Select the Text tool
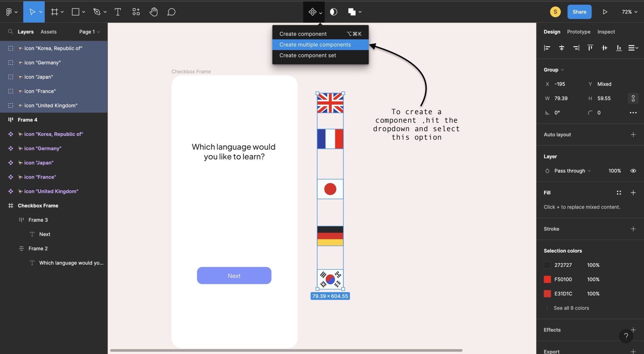 point(118,12)
